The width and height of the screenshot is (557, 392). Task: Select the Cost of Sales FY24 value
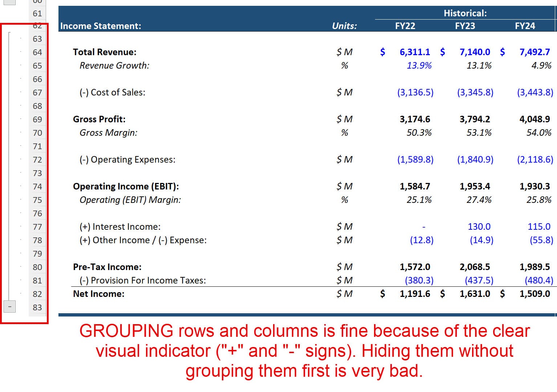tap(534, 92)
